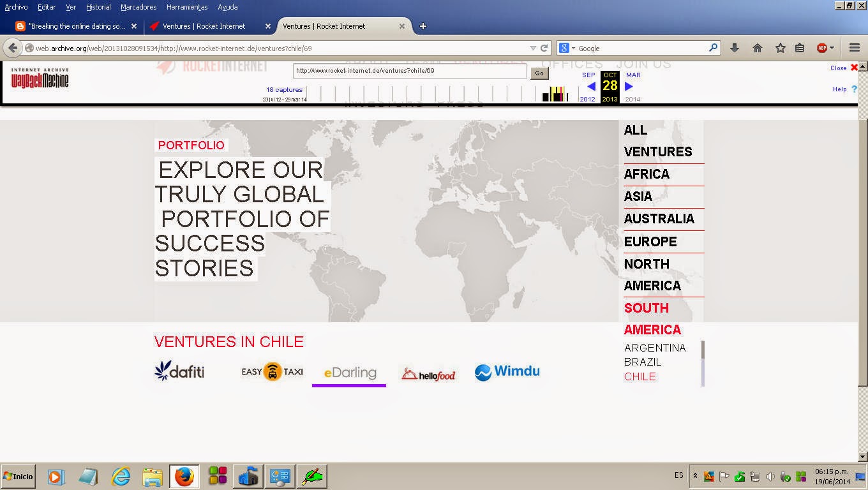Choose CHILE country
The height and width of the screenshot is (490, 868).
[x=640, y=376]
